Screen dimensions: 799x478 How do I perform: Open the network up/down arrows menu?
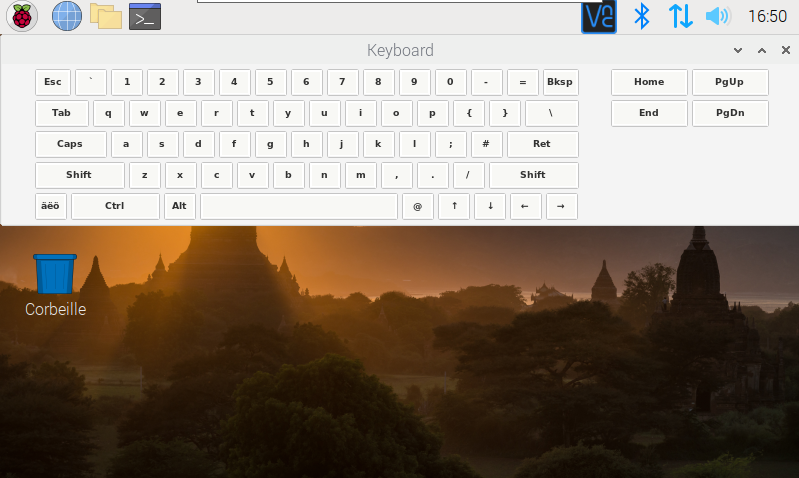(x=680, y=16)
